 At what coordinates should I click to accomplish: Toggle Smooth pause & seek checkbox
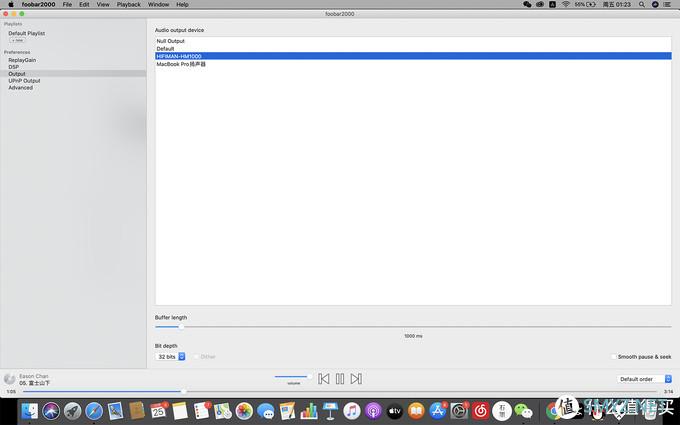[613, 356]
